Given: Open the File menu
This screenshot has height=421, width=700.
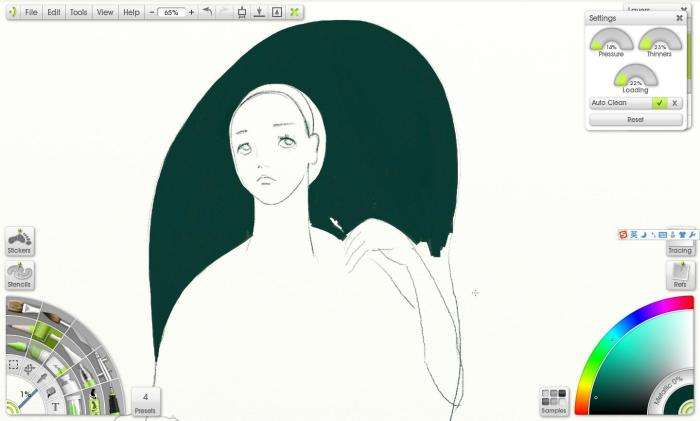Looking at the screenshot, I should (x=31, y=12).
